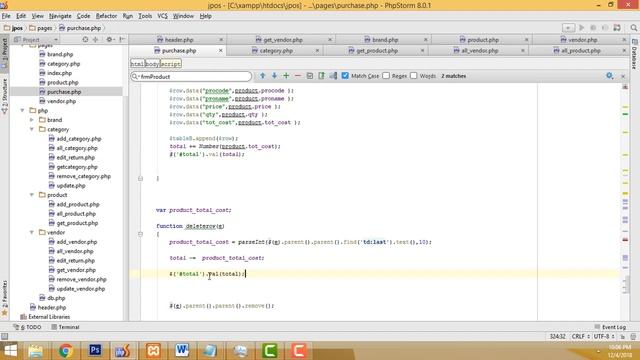Image resolution: width=640 pixels, height=360 pixels.
Task: Enable Words checkbox
Action: [x=413, y=76]
